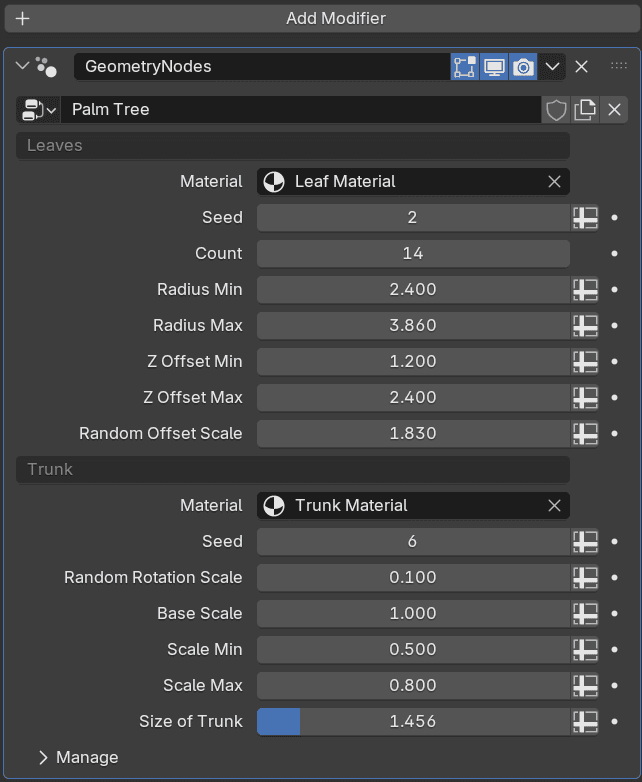Image resolution: width=642 pixels, height=782 pixels.
Task: Toggle attribute input for Z Offset Max
Action: point(585,398)
